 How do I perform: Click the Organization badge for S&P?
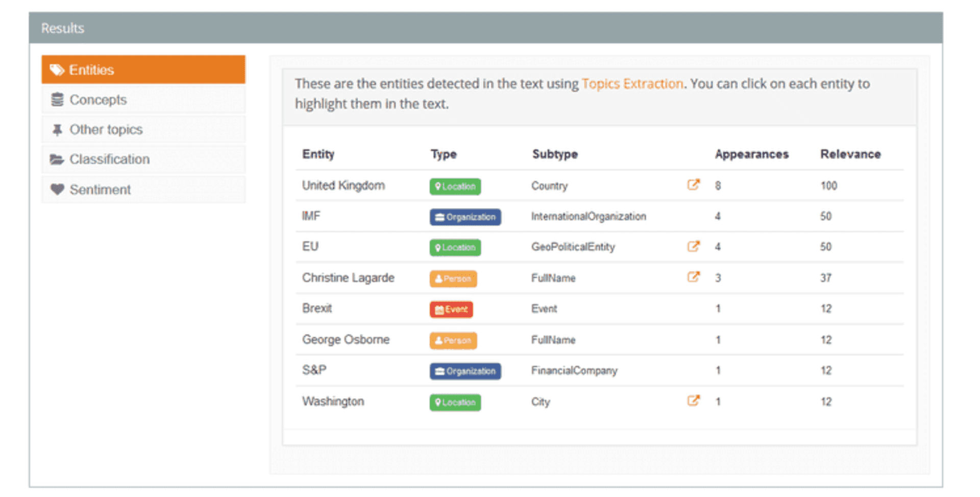click(465, 371)
